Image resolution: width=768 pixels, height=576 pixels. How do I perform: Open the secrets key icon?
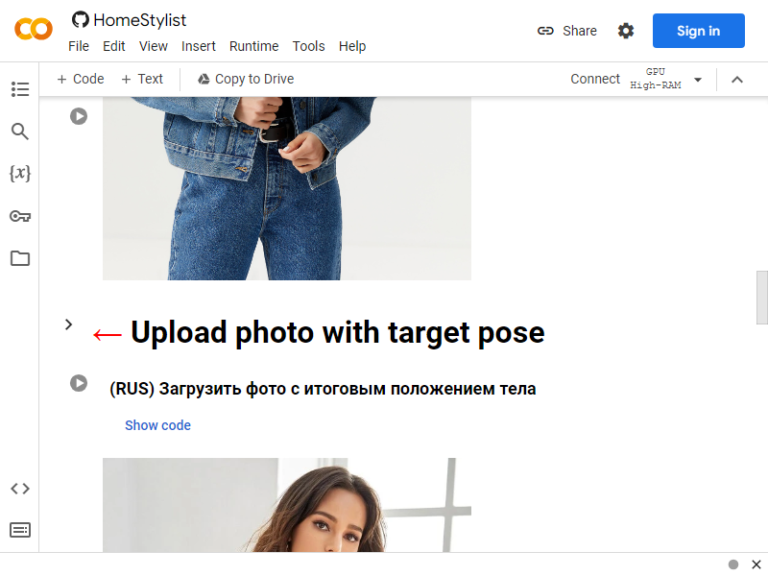(x=20, y=216)
